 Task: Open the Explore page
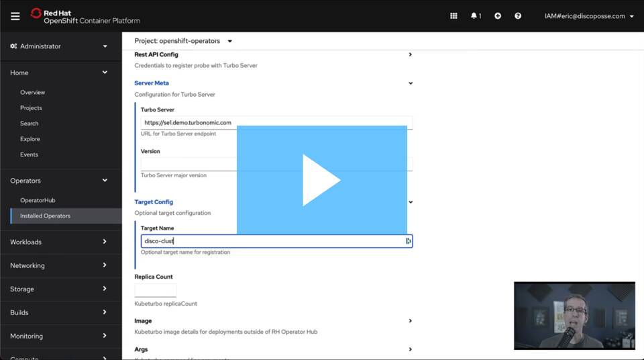(30, 139)
